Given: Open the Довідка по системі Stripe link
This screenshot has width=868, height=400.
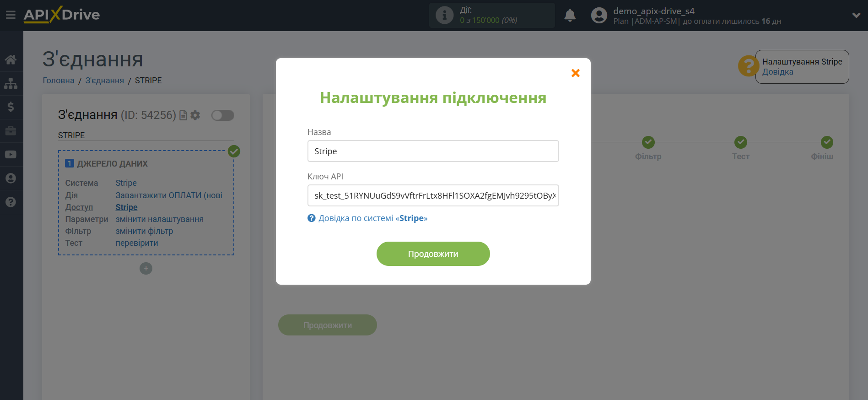Looking at the screenshot, I should (373, 218).
